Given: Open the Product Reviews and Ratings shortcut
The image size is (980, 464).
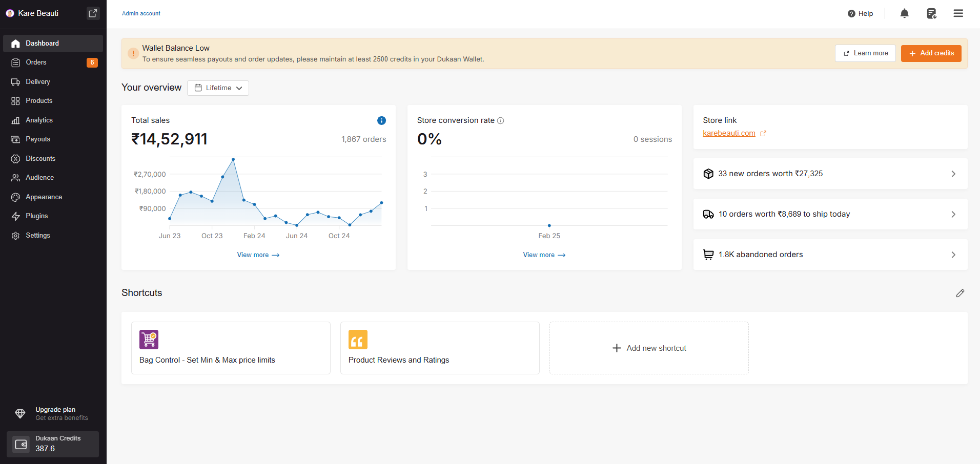Looking at the screenshot, I should 440,348.
